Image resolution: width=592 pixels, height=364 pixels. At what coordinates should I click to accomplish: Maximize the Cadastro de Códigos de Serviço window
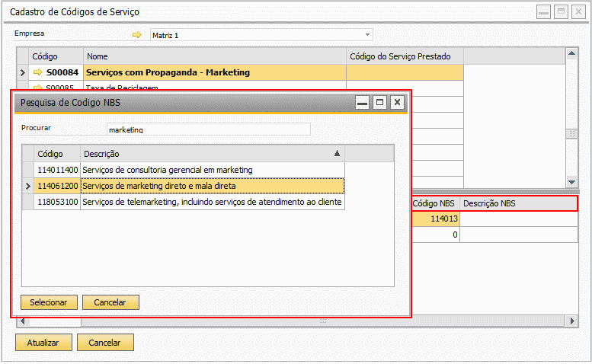[561, 12]
